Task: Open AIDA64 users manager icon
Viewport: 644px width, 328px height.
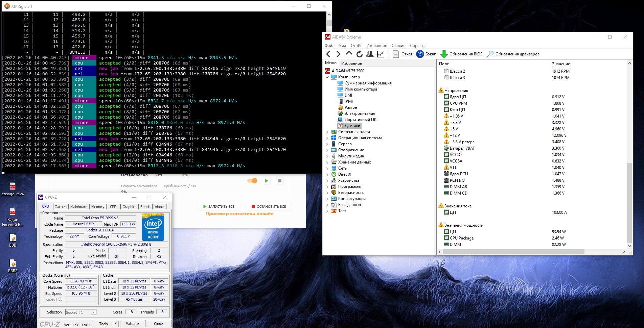Action: pos(370,54)
